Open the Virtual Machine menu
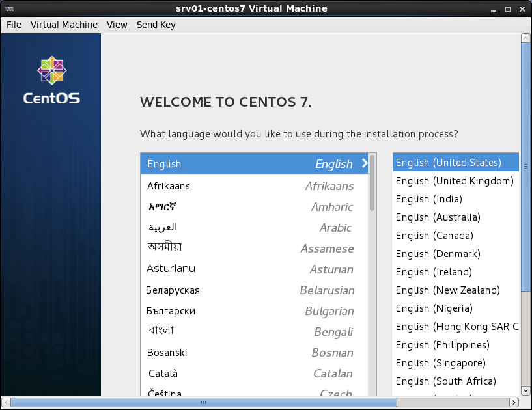The height and width of the screenshot is (410, 532). click(64, 25)
